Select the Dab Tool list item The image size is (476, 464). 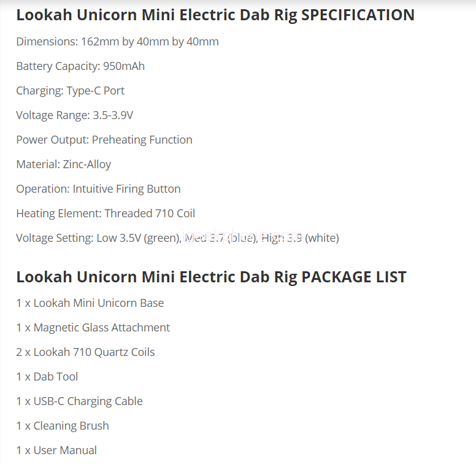tap(47, 377)
